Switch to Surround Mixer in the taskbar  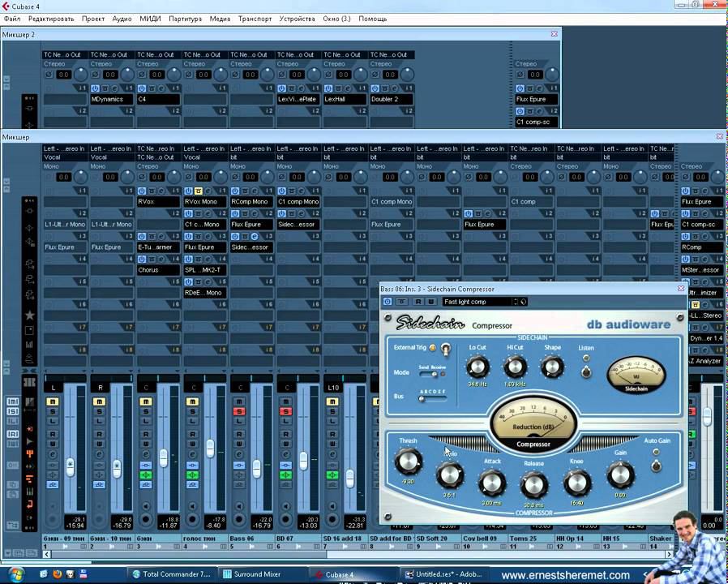262,574
